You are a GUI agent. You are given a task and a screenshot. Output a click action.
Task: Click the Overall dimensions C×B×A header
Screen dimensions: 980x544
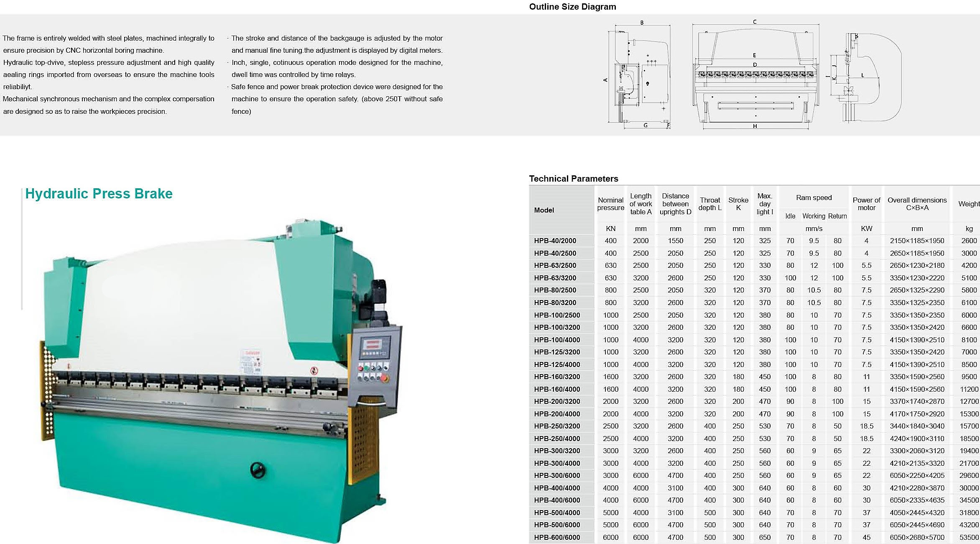(917, 204)
